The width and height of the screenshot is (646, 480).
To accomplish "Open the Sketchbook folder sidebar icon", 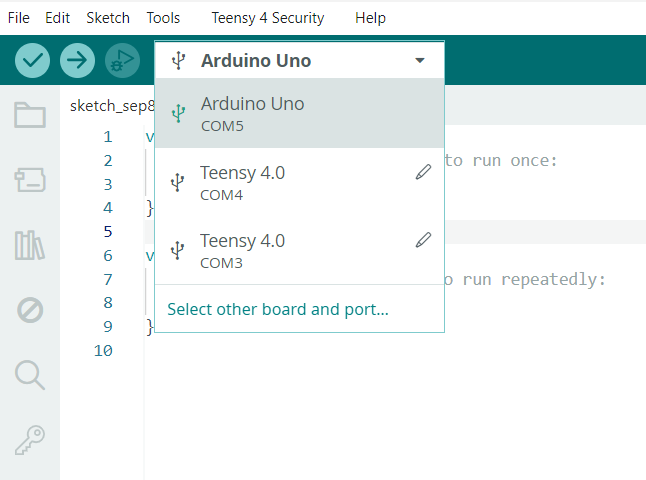I will 30,115.
